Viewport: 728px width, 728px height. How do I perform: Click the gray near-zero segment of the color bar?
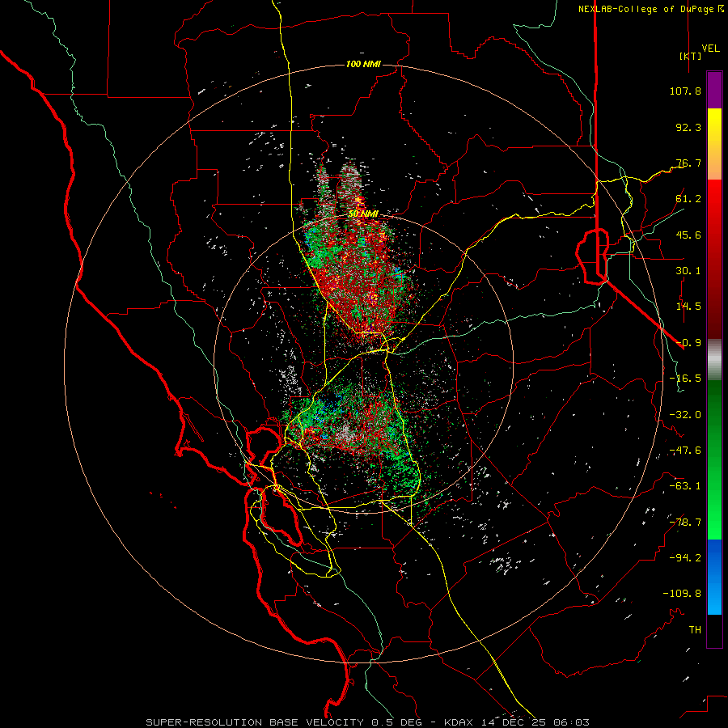tap(714, 360)
